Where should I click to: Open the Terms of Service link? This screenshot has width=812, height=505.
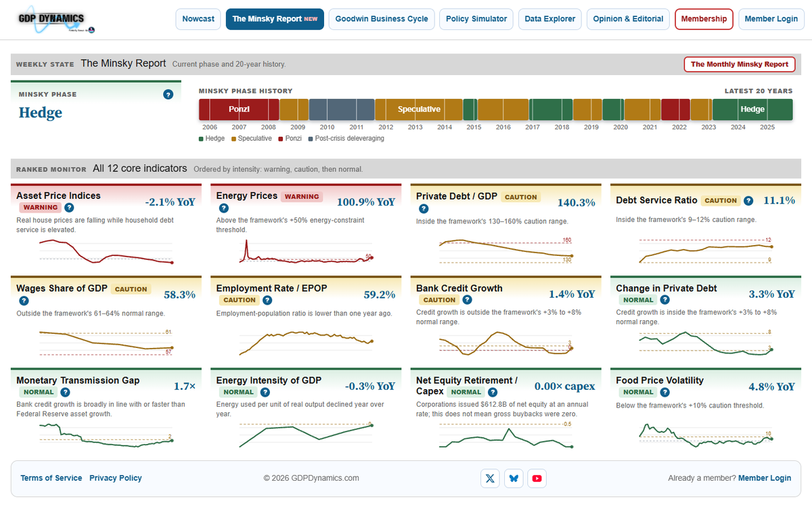click(x=51, y=478)
